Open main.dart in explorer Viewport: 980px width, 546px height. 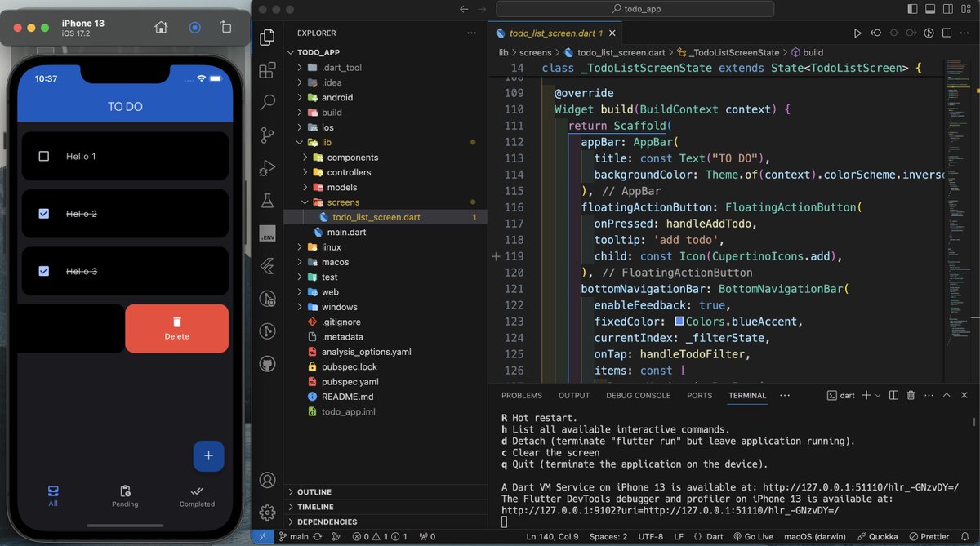[x=385, y=232]
